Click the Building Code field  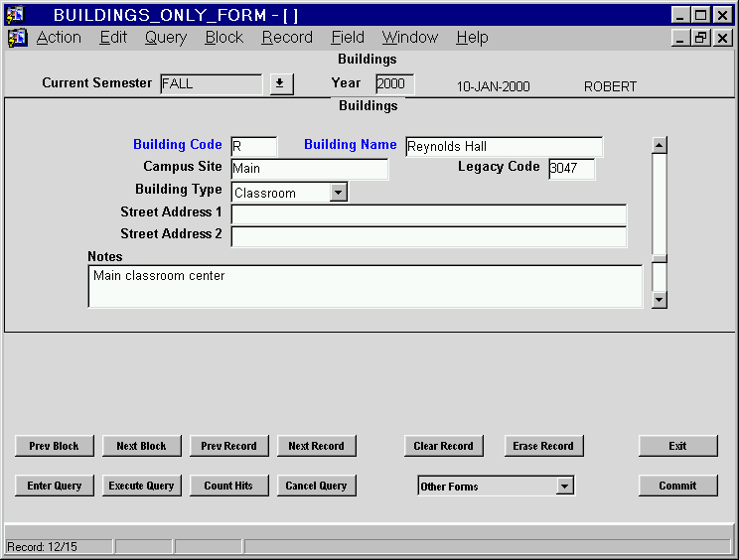[254, 147]
